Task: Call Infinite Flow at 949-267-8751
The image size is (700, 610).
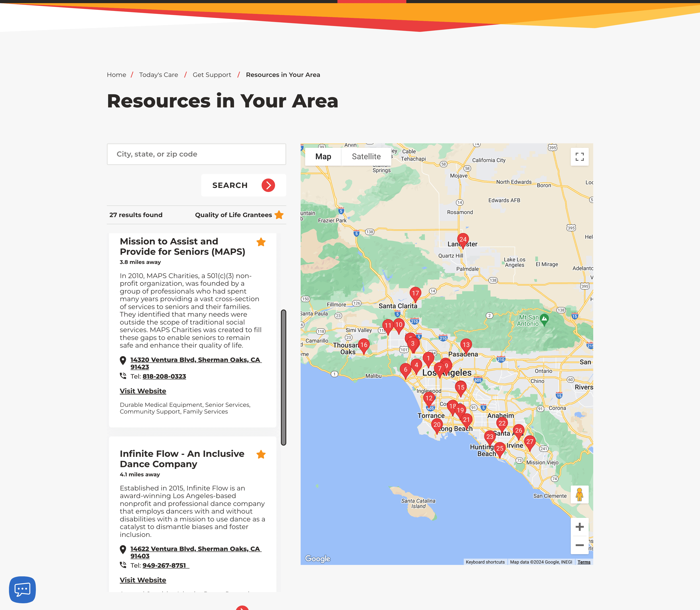Action: pos(166,565)
